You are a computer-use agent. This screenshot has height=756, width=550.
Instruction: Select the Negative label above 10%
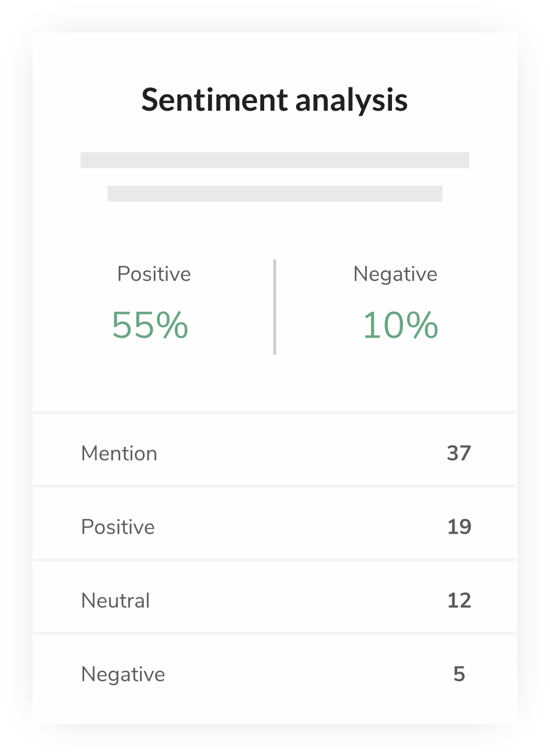tap(395, 274)
